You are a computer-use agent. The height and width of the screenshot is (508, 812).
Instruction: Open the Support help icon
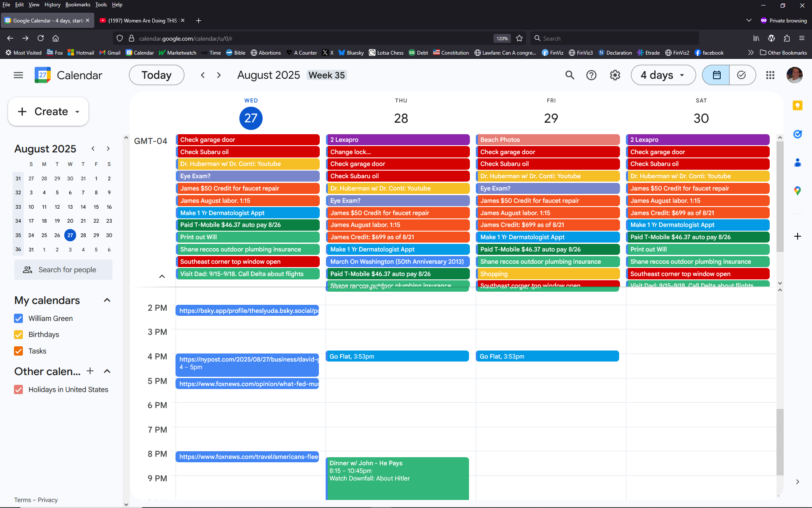pos(591,75)
